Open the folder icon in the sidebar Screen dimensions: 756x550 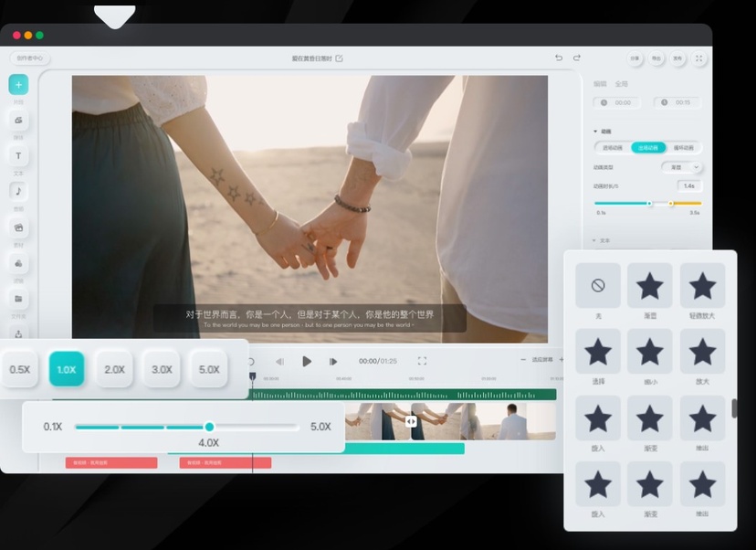pos(18,299)
